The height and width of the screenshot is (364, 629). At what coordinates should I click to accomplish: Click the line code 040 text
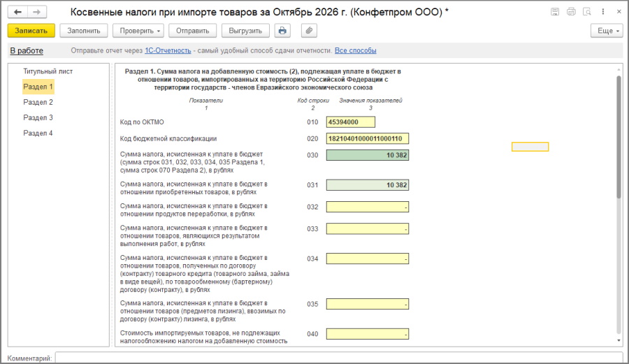coord(312,334)
